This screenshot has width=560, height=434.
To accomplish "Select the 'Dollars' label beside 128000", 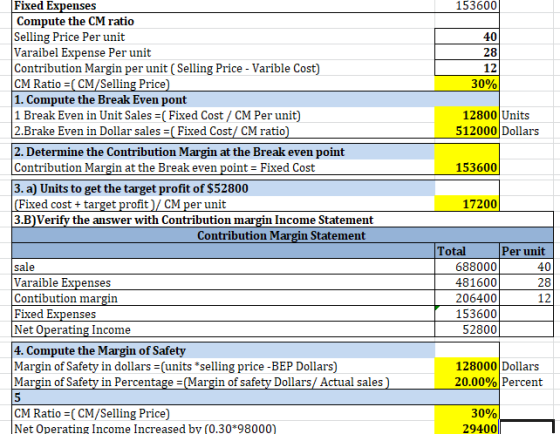I will pyautogui.click(x=520, y=366).
